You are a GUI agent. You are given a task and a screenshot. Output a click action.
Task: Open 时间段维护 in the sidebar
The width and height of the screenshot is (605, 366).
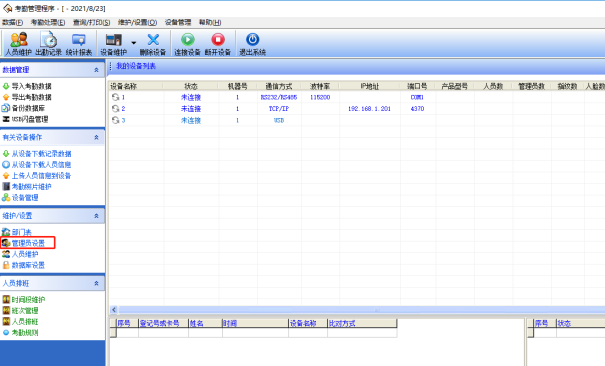(x=28, y=300)
